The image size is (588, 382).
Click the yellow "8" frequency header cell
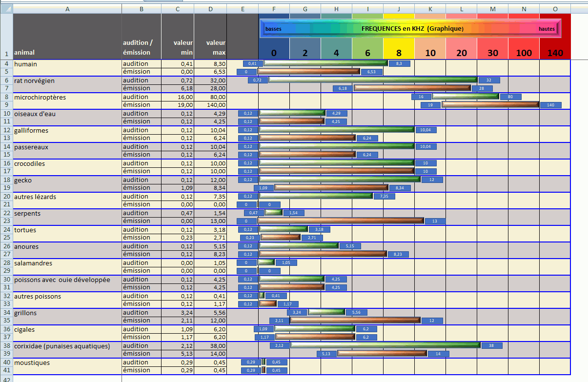pos(399,53)
